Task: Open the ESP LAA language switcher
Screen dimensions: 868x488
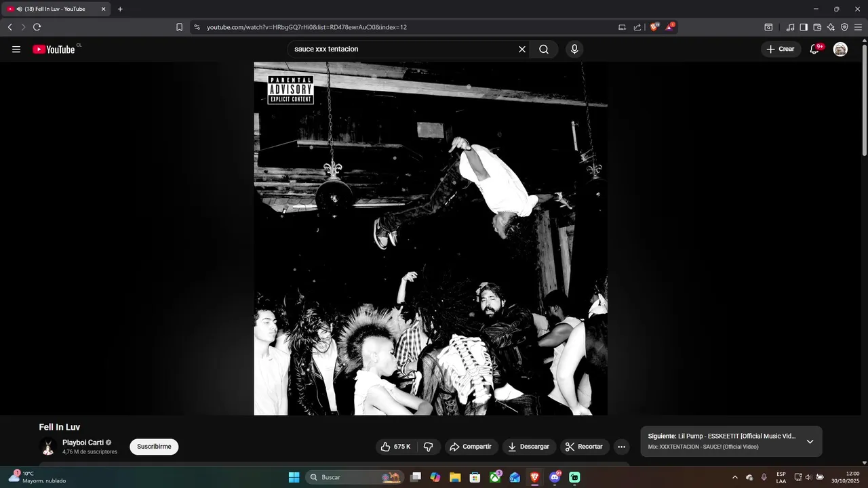Action: coord(781,477)
